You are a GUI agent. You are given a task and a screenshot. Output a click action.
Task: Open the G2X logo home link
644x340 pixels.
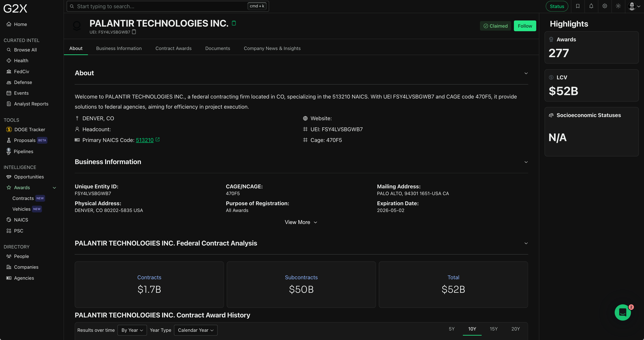point(15,8)
